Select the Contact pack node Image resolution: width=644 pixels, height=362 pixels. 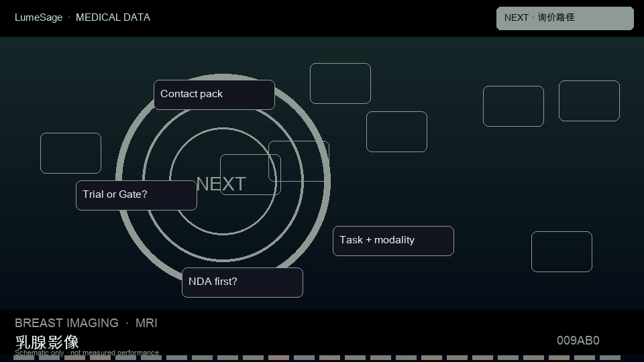pyautogui.click(x=214, y=95)
